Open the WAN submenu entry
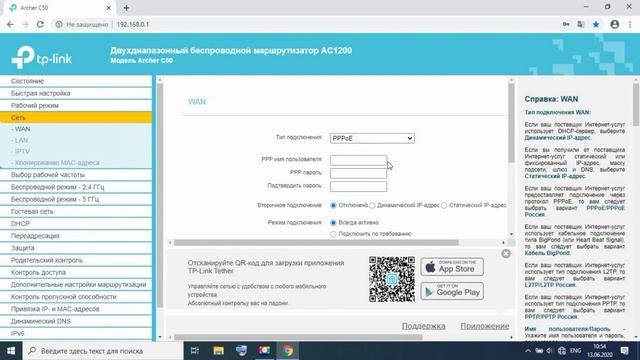This screenshot has width=640, height=360. [21, 129]
